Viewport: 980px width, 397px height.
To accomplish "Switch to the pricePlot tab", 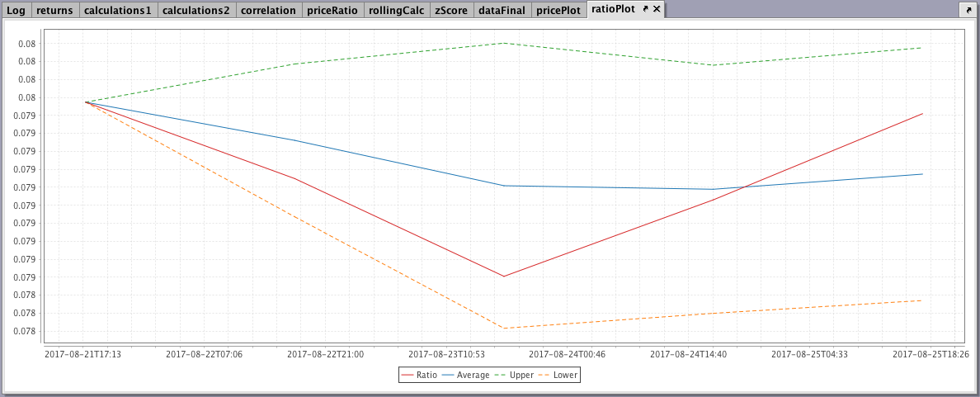I will pyautogui.click(x=558, y=10).
